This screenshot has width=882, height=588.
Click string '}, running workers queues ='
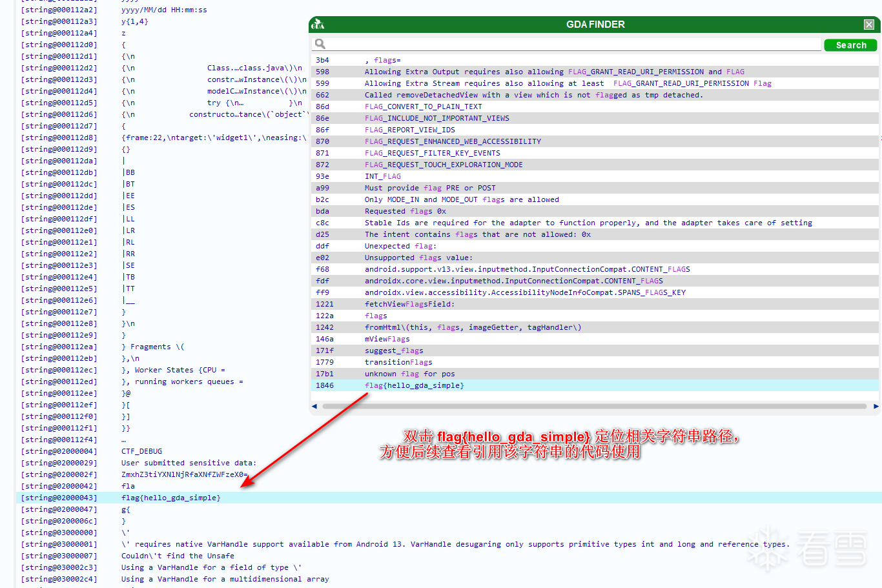[x=182, y=381]
